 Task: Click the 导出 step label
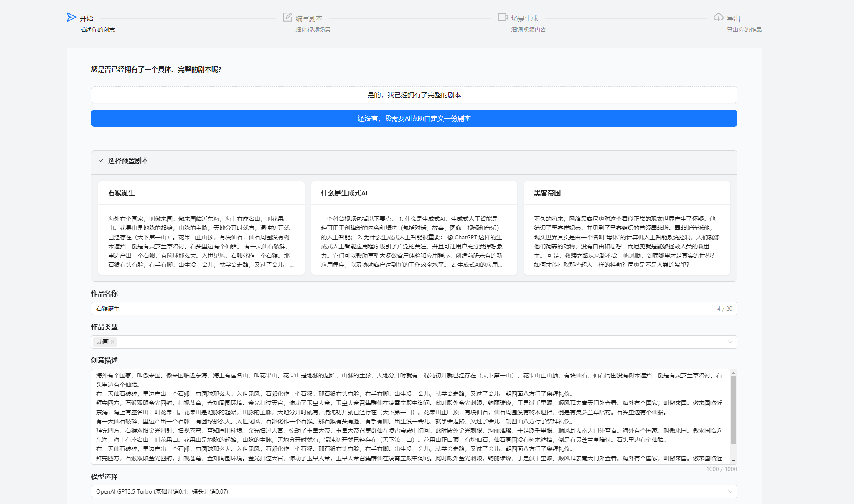pyautogui.click(x=733, y=18)
